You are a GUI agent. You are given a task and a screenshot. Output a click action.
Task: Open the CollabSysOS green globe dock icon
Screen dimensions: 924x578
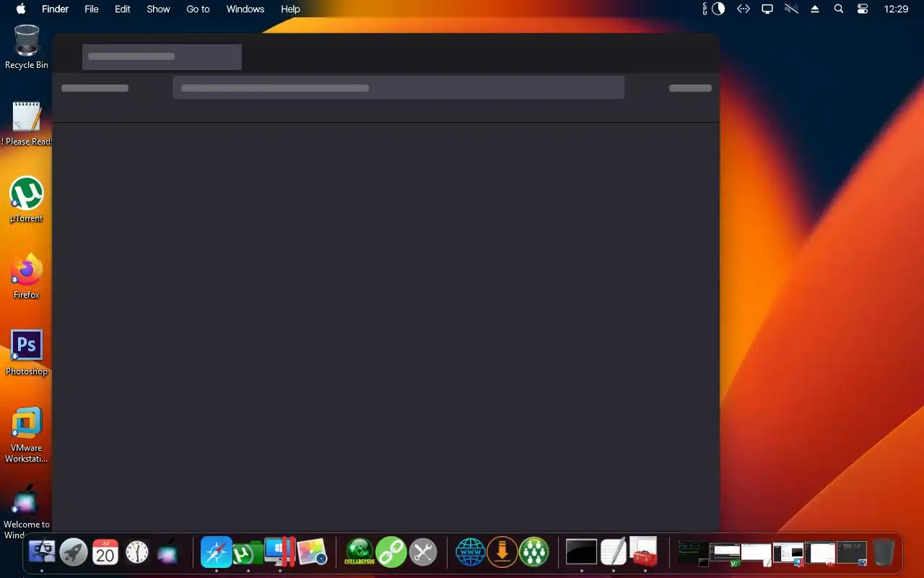359,553
